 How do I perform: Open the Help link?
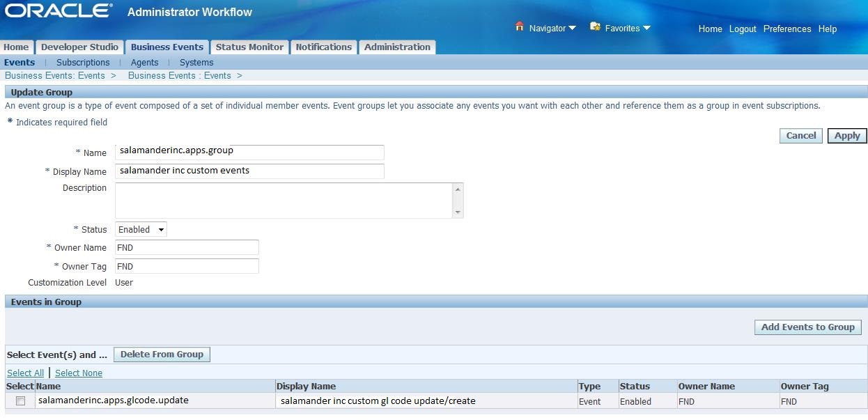point(828,29)
